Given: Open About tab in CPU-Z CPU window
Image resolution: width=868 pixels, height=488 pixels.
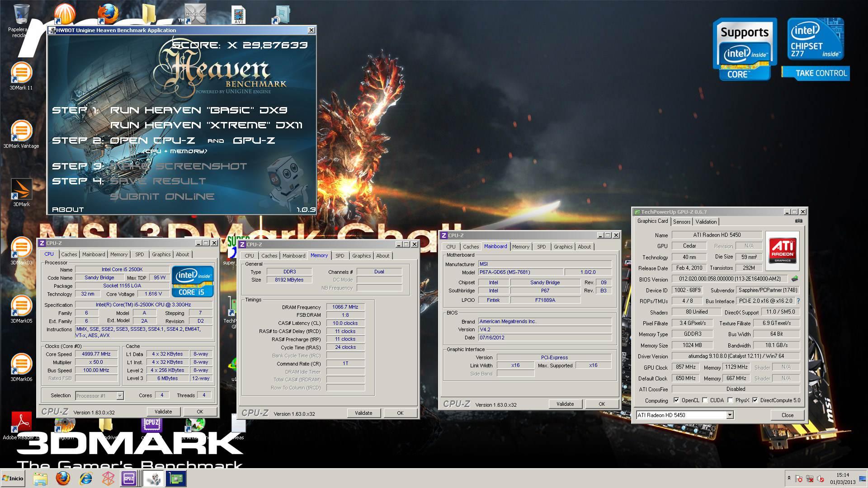Looking at the screenshot, I should [x=182, y=254].
